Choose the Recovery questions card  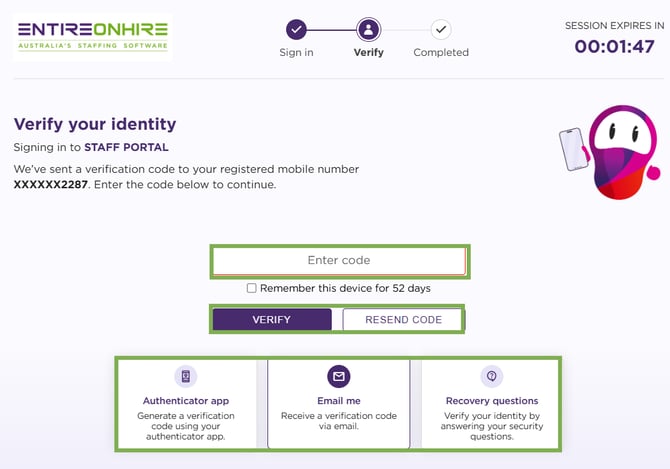491,404
